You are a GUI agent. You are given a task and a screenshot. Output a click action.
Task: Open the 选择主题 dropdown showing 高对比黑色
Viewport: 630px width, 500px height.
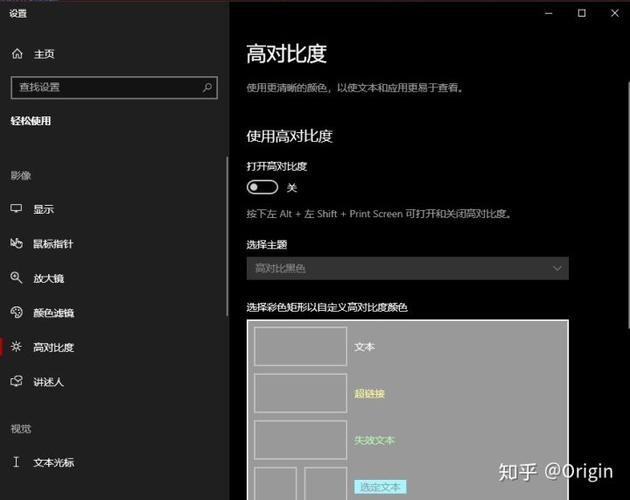[407, 268]
